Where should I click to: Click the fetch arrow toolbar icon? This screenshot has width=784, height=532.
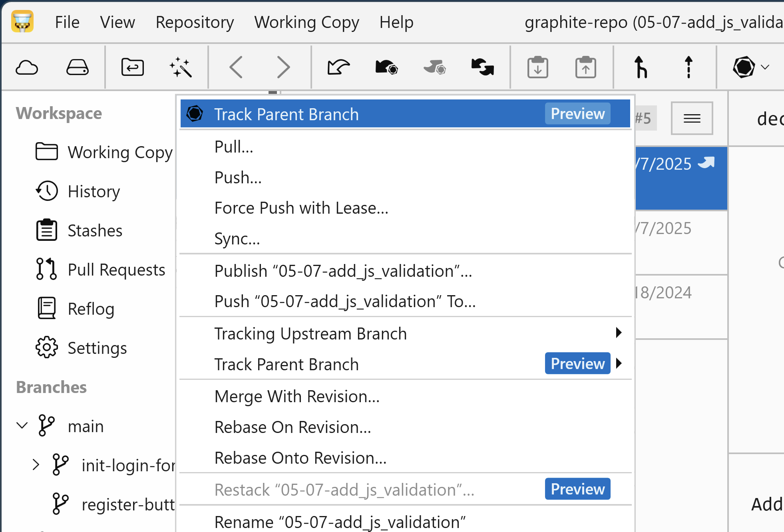pyautogui.click(x=338, y=67)
